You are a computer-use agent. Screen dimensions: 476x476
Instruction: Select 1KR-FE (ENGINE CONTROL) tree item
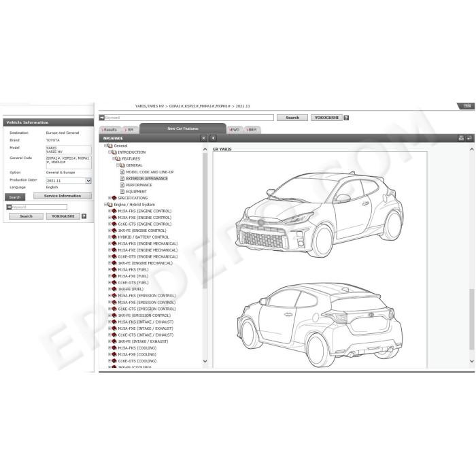142,231
